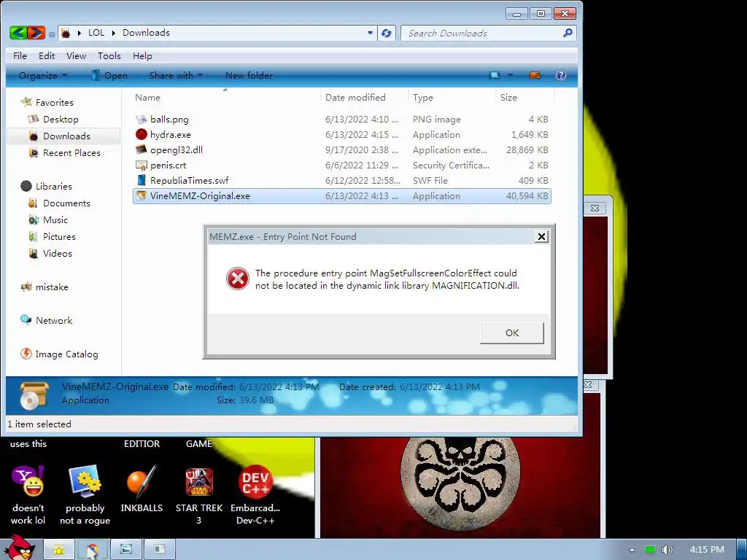Select the opengl32.dll file
747x560 pixels.
341,150
